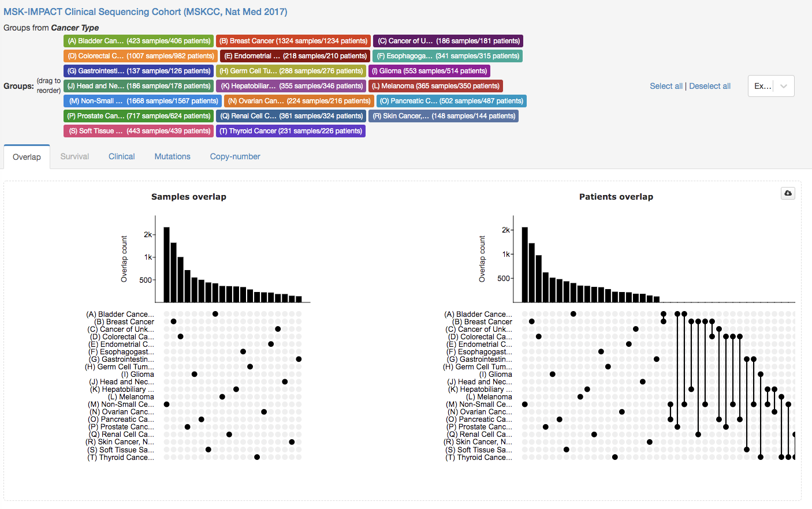
Task: Switch to the Copy-number tab
Action: (x=234, y=156)
